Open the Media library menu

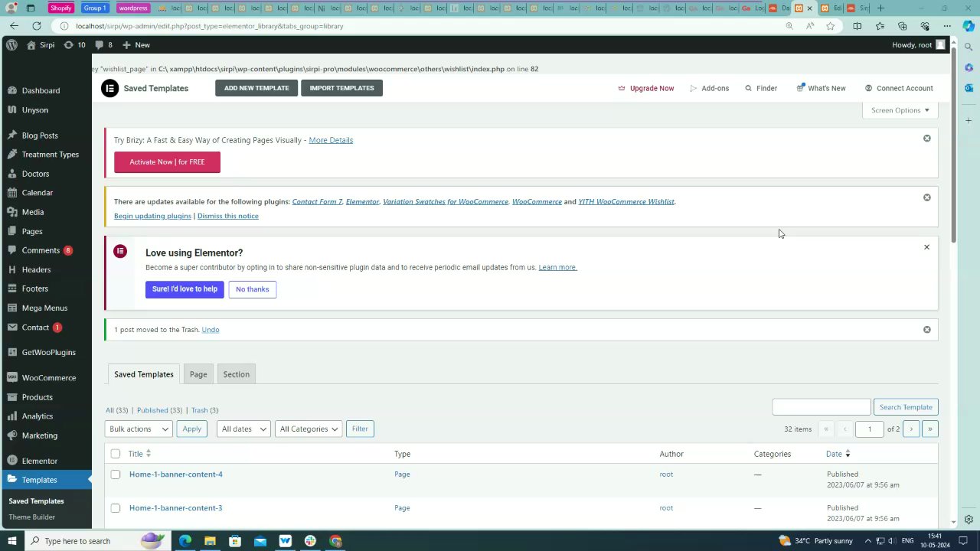click(32, 212)
